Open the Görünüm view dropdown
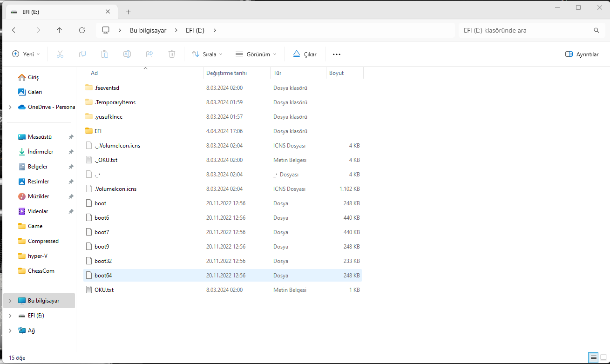This screenshot has width=610, height=364. pyautogui.click(x=256, y=54)
